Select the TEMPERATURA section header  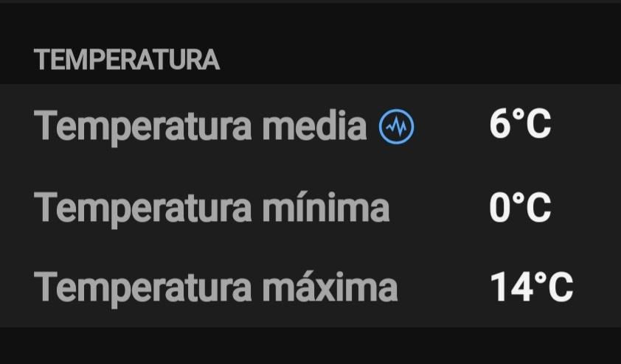127,60
